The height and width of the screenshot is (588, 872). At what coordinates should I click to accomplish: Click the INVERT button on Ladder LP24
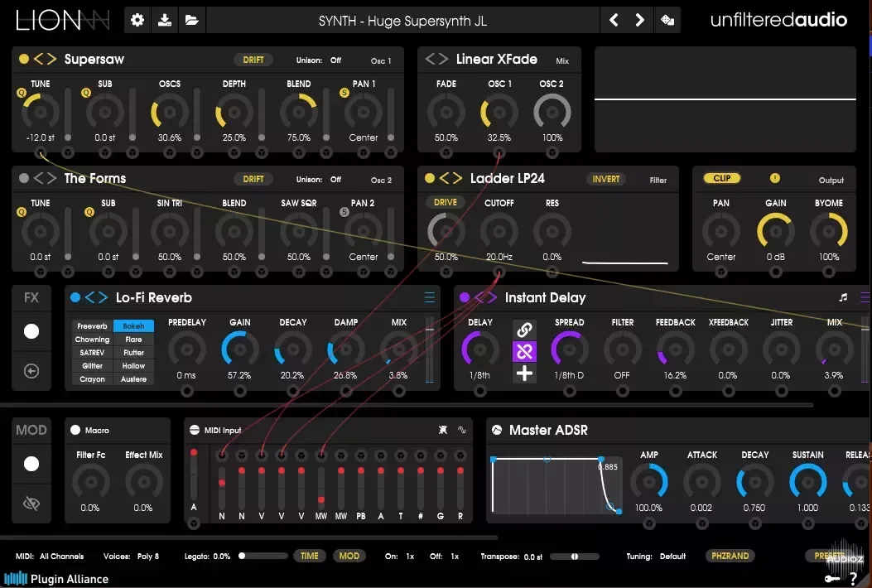pos(605,179)
